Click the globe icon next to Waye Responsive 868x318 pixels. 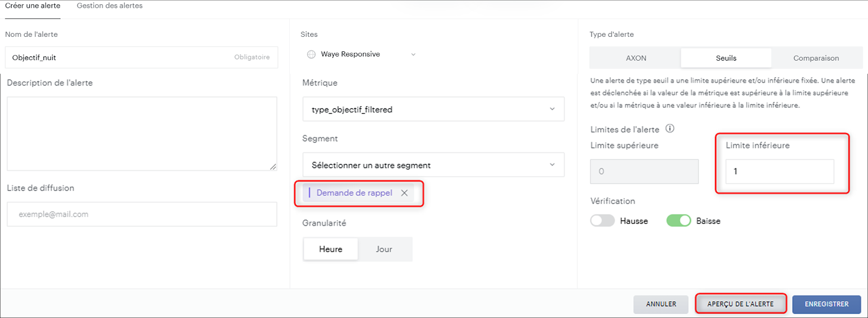(x=311, y=54)
